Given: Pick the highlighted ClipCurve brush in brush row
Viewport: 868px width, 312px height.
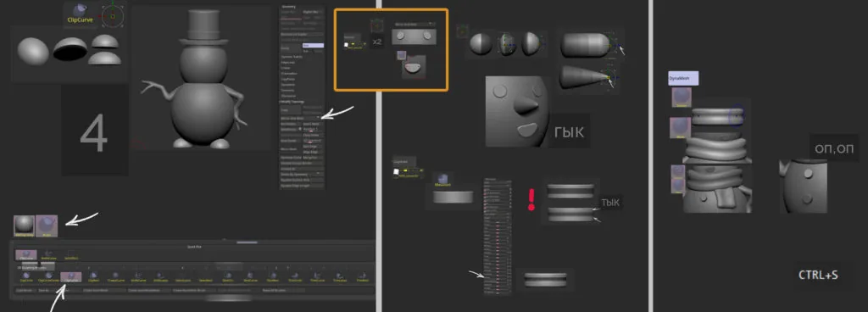Looking at the screenshot, I should (x=71, y=277).
